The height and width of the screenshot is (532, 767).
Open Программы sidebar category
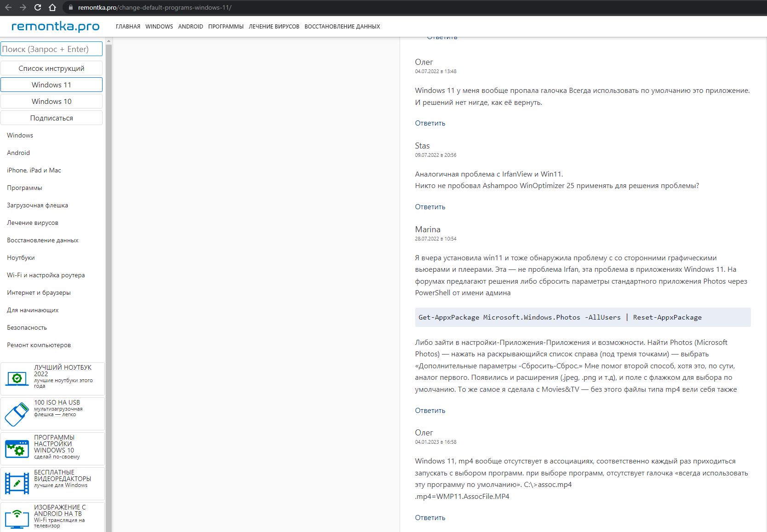[x=24, y=188]
